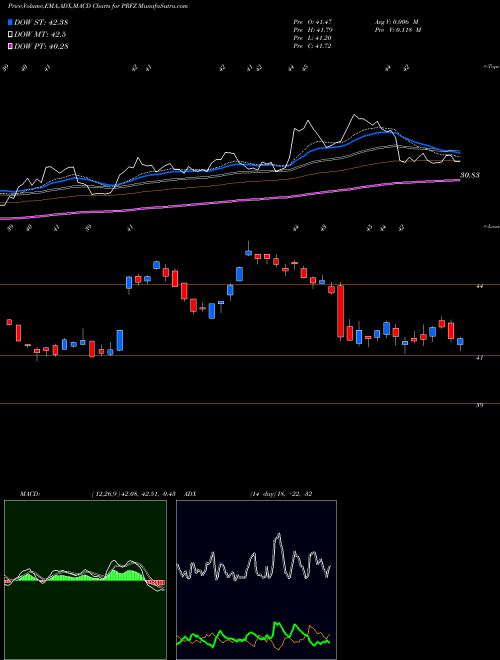Viewport: 500px width, 660px height.
Task: Click the 44 price axis label
Action: 479,286
